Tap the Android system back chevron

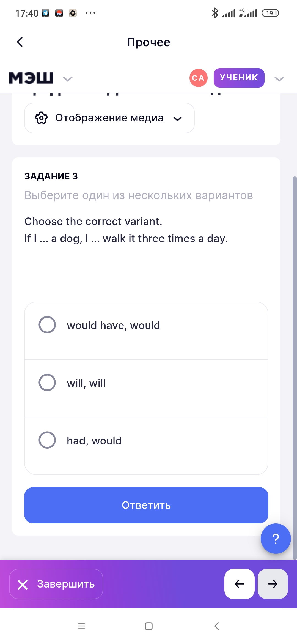click(216, 626)
